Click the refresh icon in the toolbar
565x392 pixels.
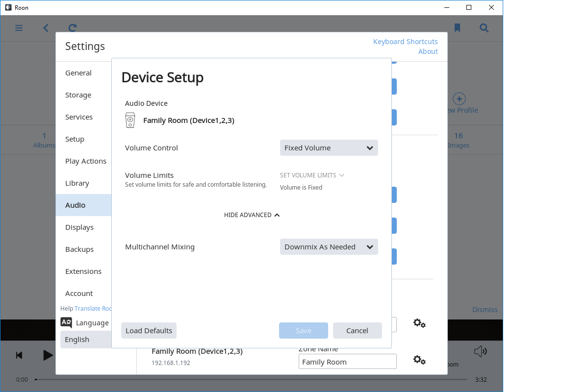(x=73, y=28)
